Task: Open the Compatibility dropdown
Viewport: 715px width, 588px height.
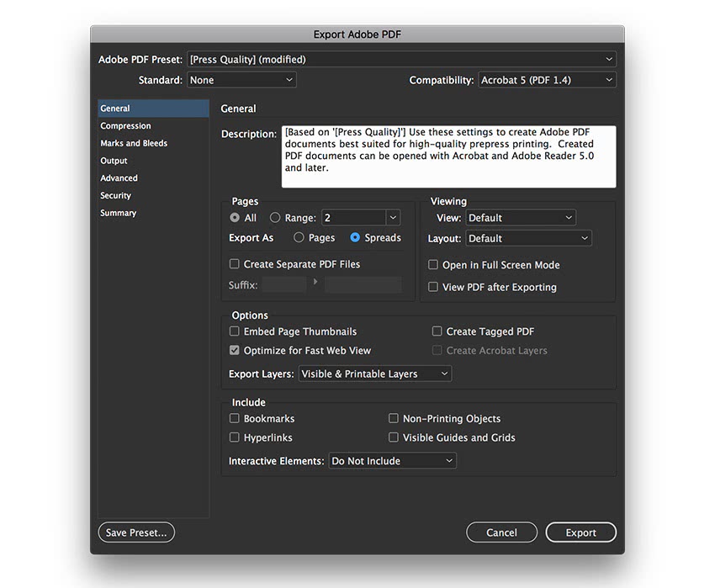Action: pyautogui.click(x=547, y=81)
